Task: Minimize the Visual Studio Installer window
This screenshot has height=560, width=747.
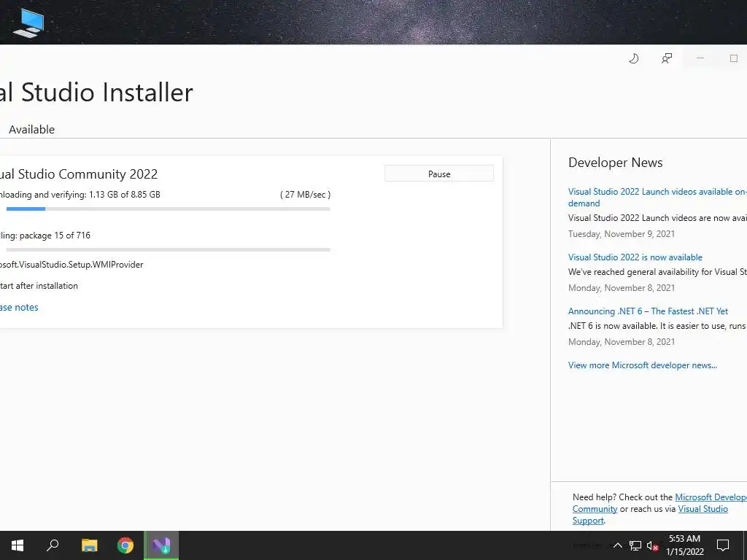Action: (700, 58)
